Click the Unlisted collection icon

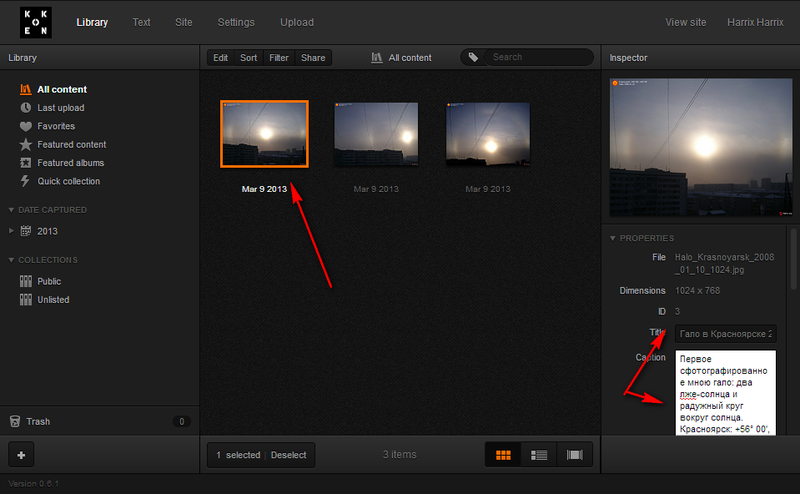coord(26,300)
